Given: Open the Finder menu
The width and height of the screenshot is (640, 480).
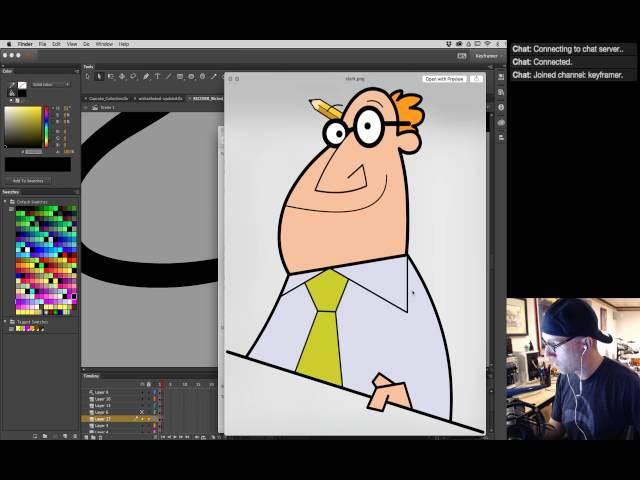Looking at the screenshot, I should point(25,44).
